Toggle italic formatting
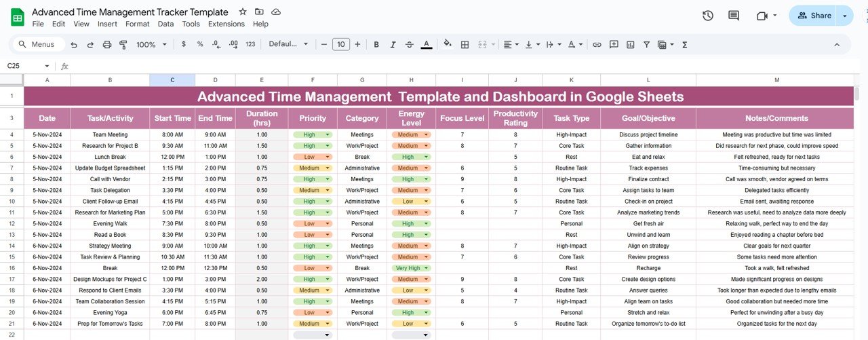The width and height of the screenshot is (868, 340). point(393,45)
